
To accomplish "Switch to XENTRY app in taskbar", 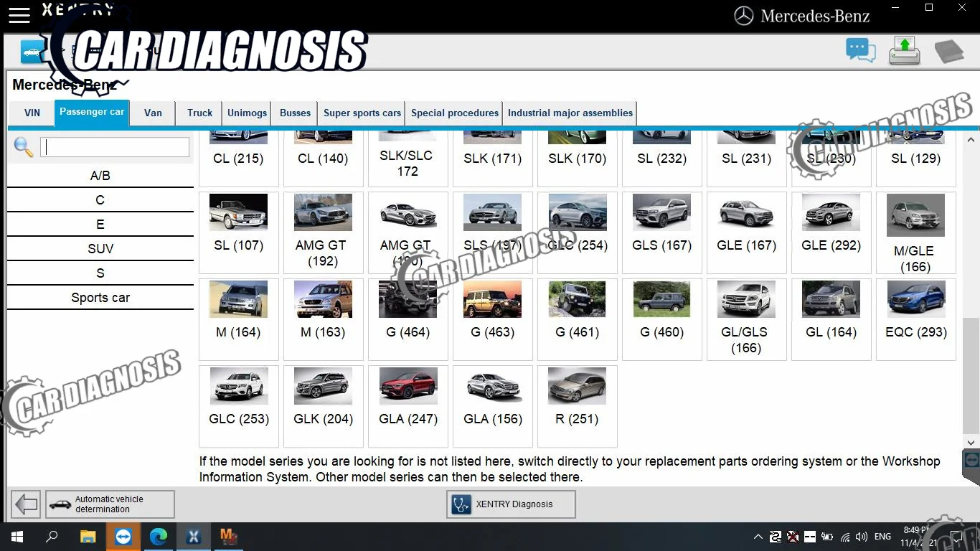I will pos(194,537).
